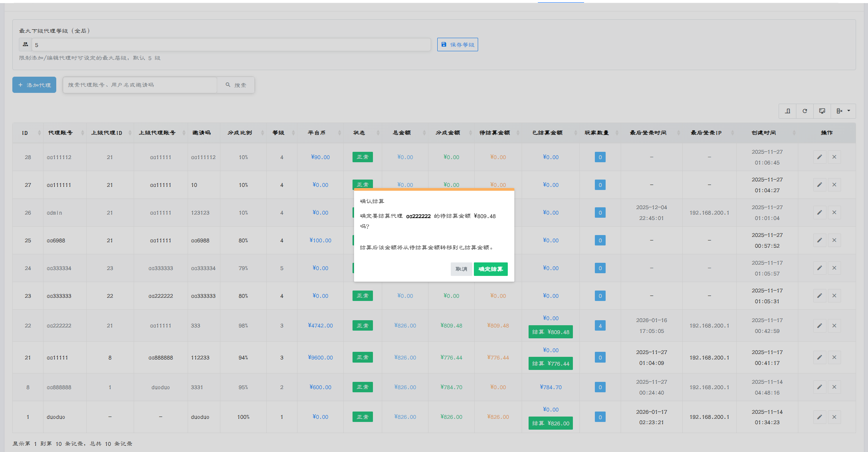The image size is (868, 452).
Task: Click the door-shaped toolbar icon
Action: click(787, 111)
